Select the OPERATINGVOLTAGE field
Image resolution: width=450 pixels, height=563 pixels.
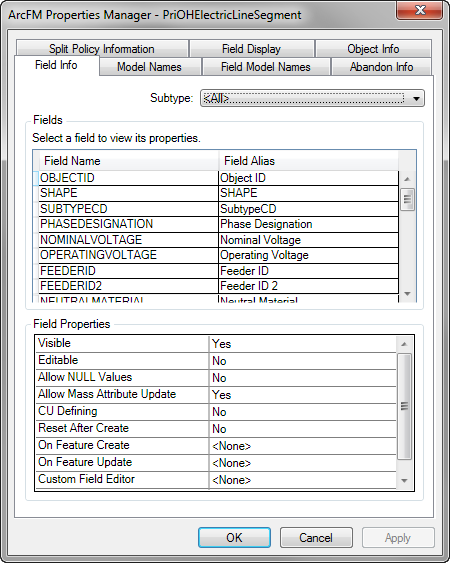(129, 255)
